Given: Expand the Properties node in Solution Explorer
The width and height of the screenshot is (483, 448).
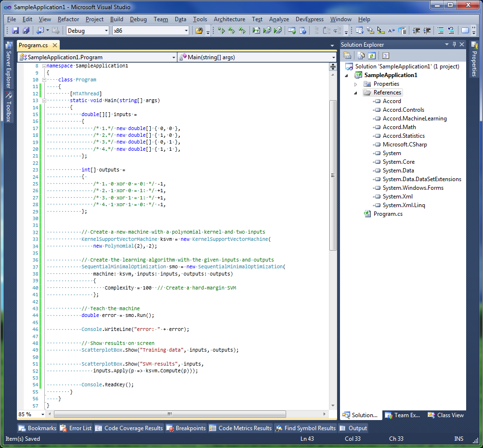Looking at the screenshot, I should coord(356,84).
